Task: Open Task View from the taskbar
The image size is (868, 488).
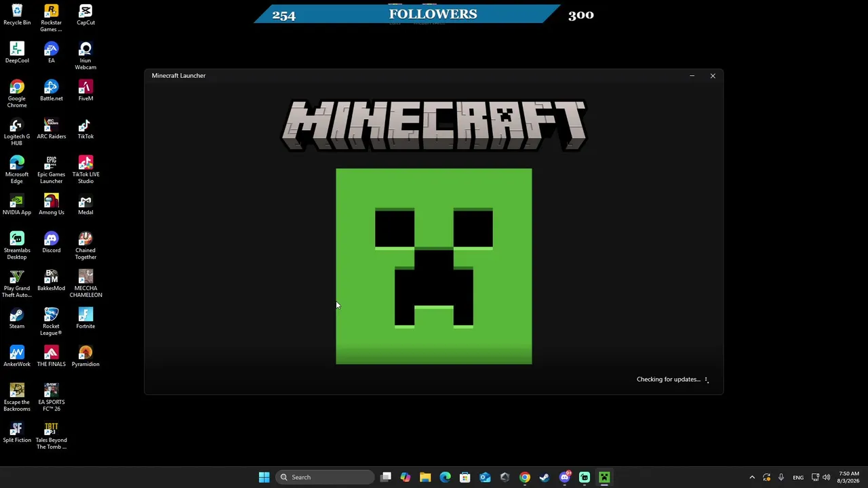Action: (x=386, y=477)
